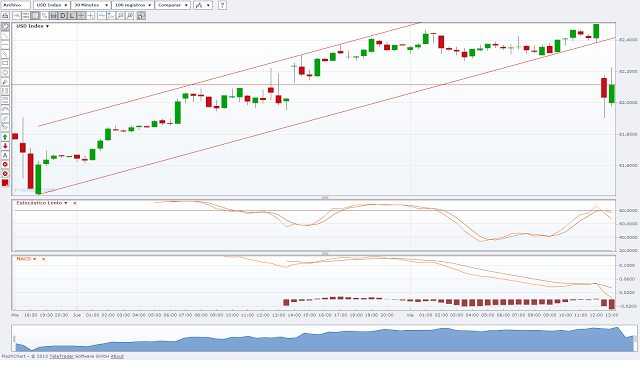The width and height of the screenshot is (640, 384).
Task: Click the Jue date label on time axis
Action: (x=77, y=315)
